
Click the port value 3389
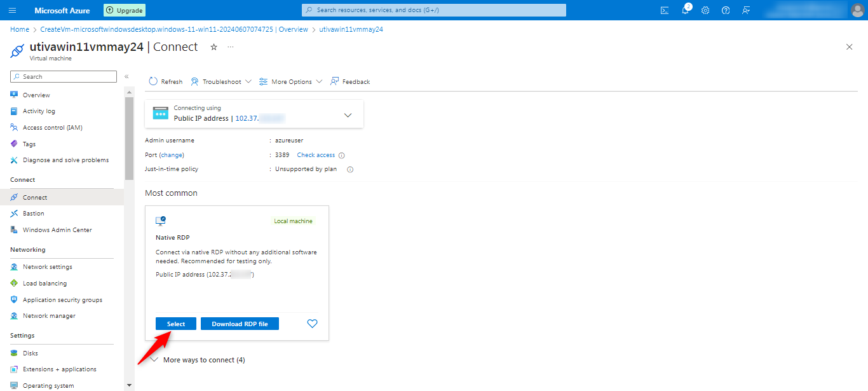pos(282,155)
